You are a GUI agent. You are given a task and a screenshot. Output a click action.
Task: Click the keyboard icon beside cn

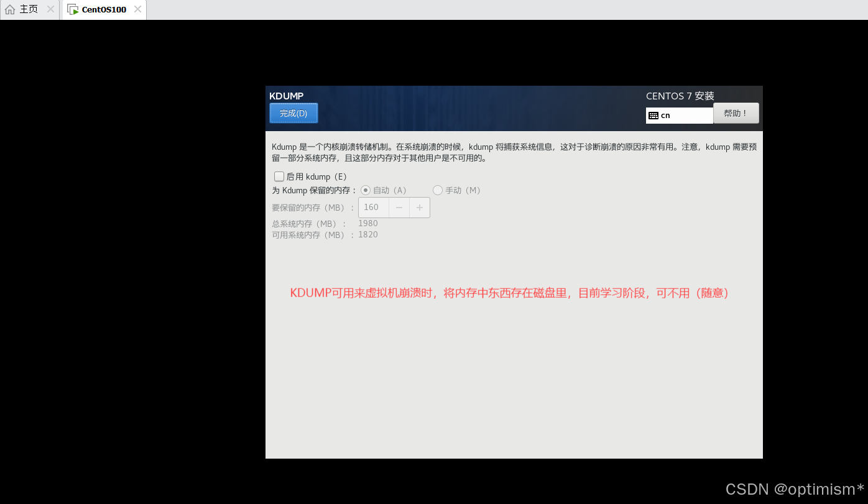(653, 116)
